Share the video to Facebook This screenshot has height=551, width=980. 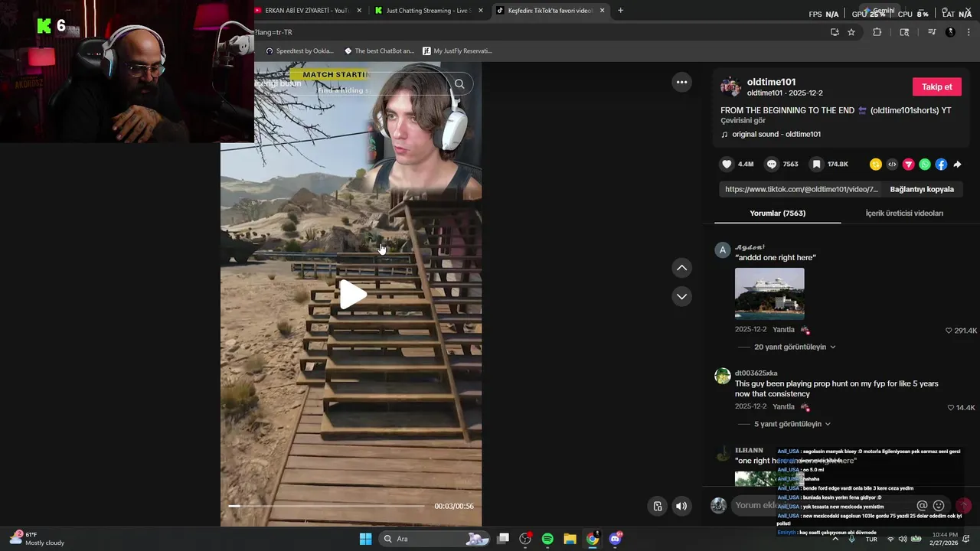pyautogui.click(x=941, y=165)
